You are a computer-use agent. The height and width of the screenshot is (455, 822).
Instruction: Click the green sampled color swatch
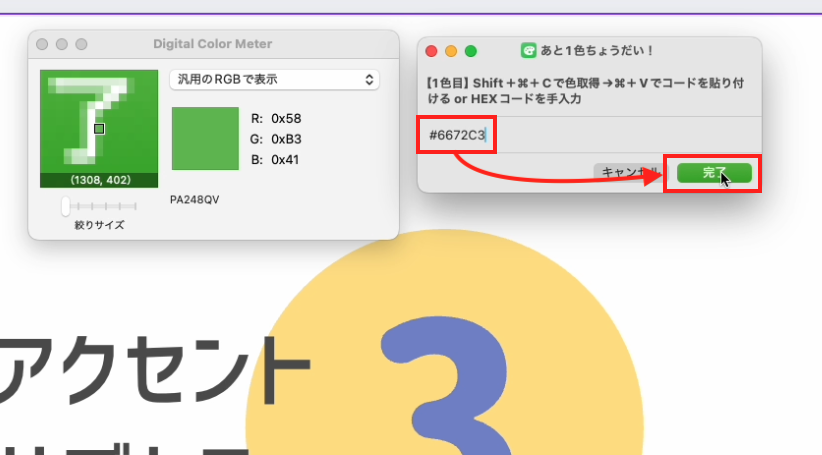[x=206, y=138]
